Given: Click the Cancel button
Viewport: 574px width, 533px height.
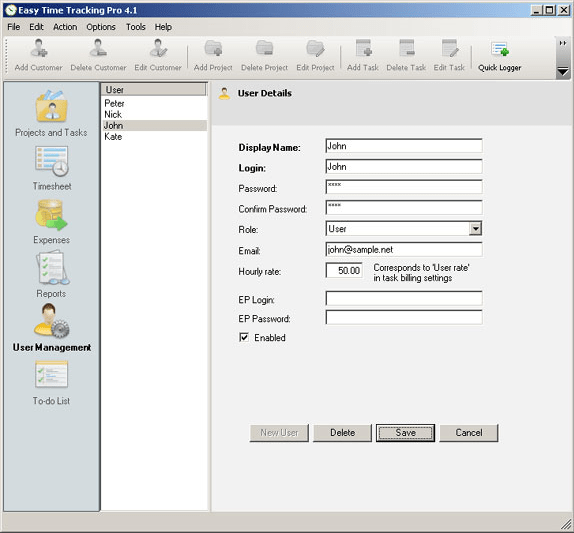Looking at the screenshot, I should [x=469, y=433].
